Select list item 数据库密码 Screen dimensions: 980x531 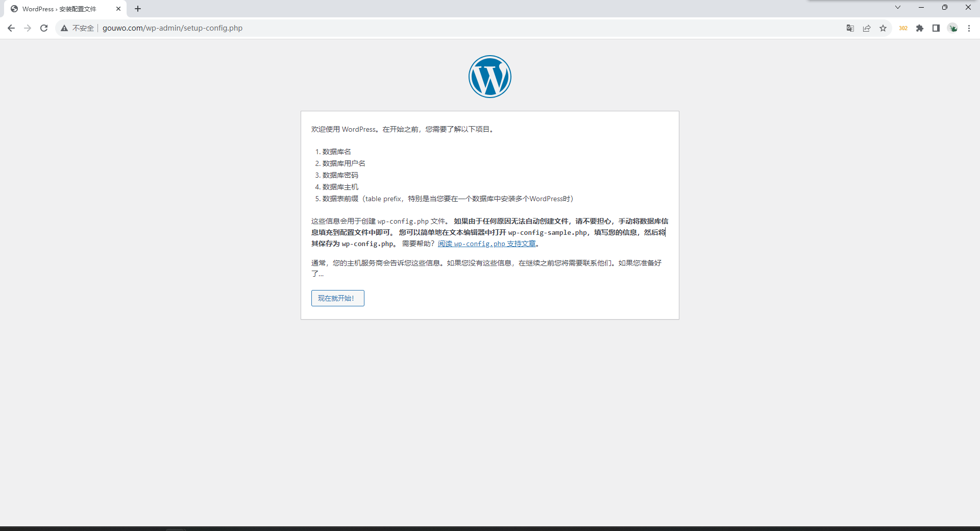[340, 175]
